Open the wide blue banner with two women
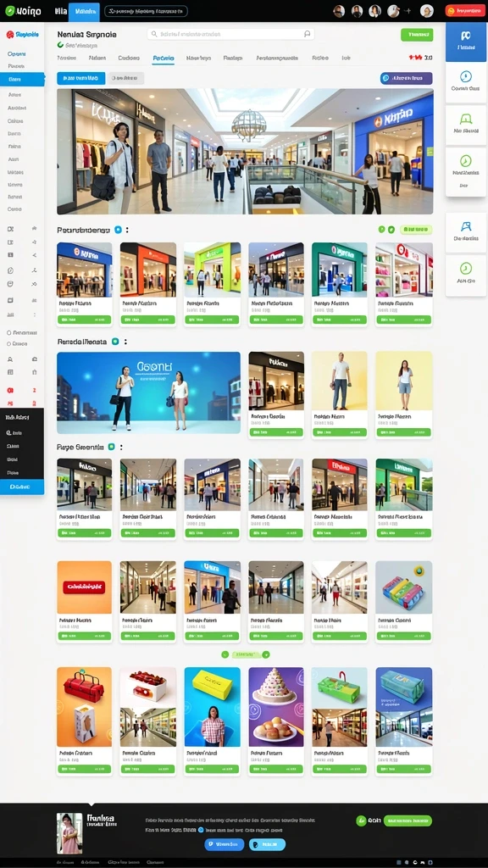This screenshot has width=488, height=868. (x=149, y=392)
